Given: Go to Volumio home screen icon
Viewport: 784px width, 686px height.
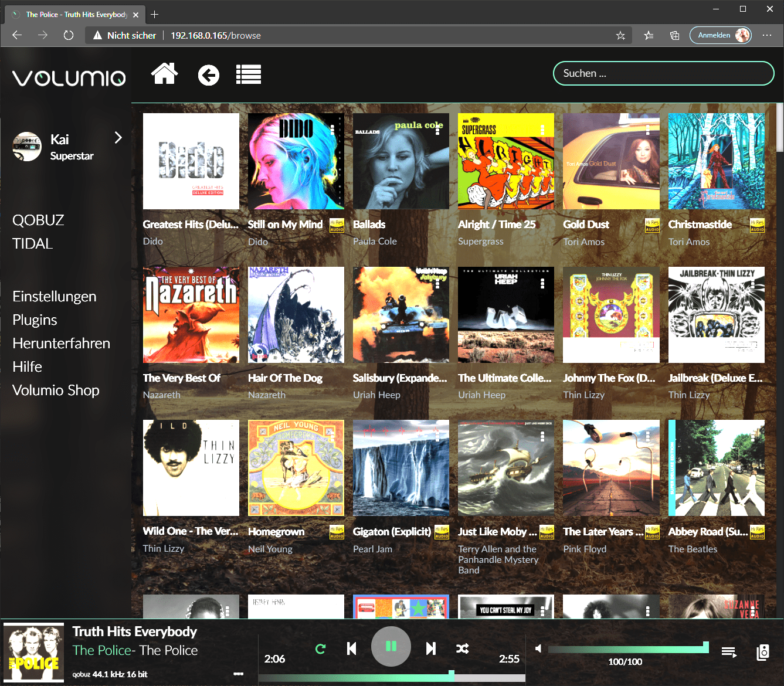Looking at the screenshot, I should tap(164, 74).
